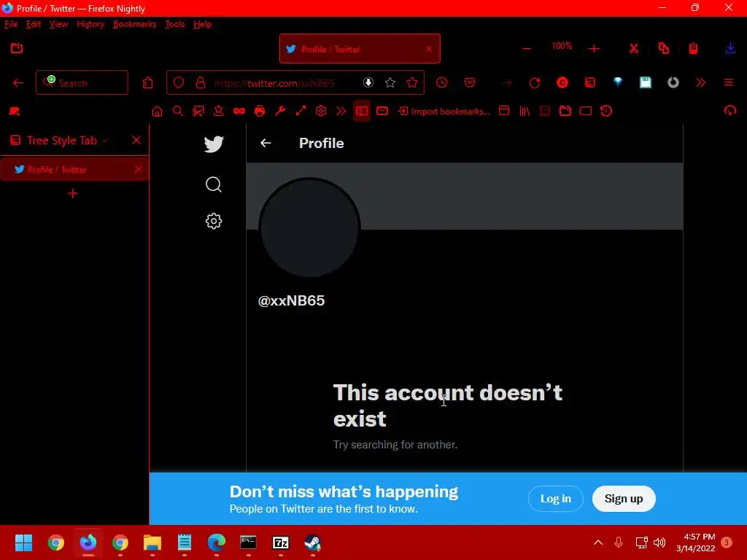
Task: Go back using the arrow beside Profile
Action: (x=266, y=143)
